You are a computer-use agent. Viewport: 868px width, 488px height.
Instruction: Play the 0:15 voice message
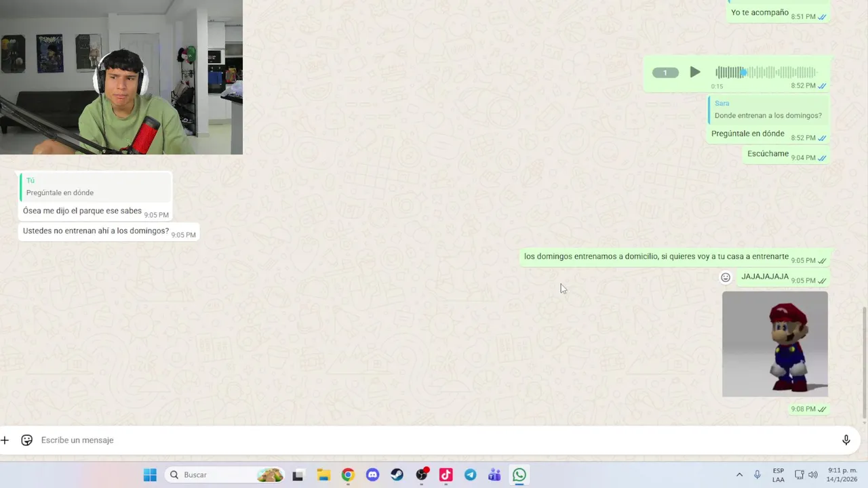click(695, 72)
